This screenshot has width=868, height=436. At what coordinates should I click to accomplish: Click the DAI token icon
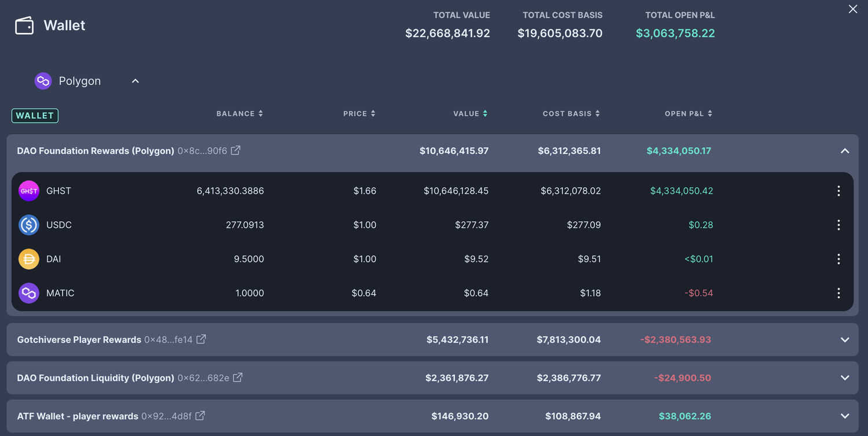29,259
